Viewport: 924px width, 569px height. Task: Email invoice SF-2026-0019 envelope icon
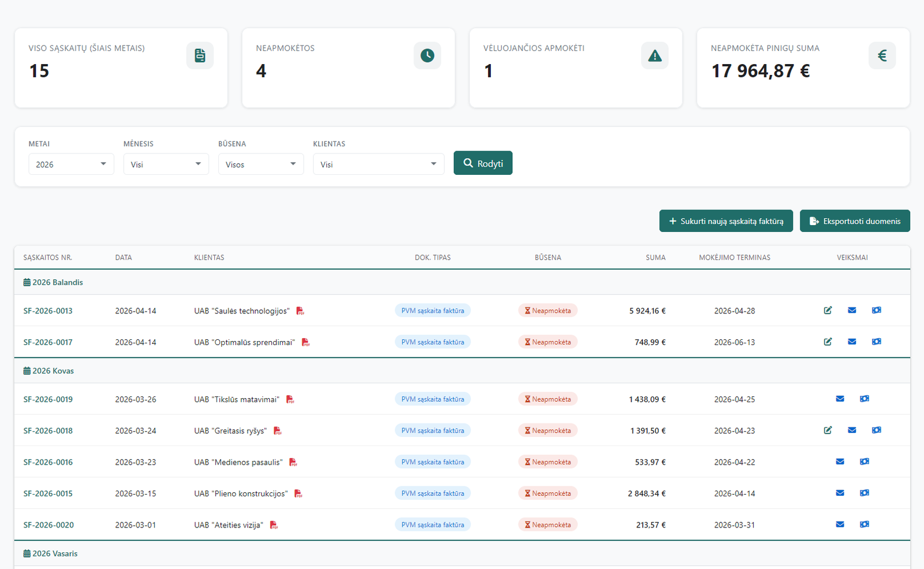pyautogui.click(x=840, y=399)
